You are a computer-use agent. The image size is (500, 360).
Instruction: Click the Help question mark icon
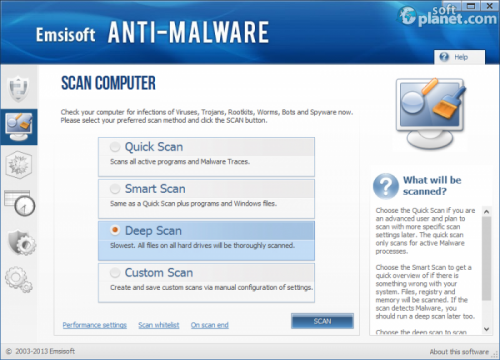click(444, 57)
